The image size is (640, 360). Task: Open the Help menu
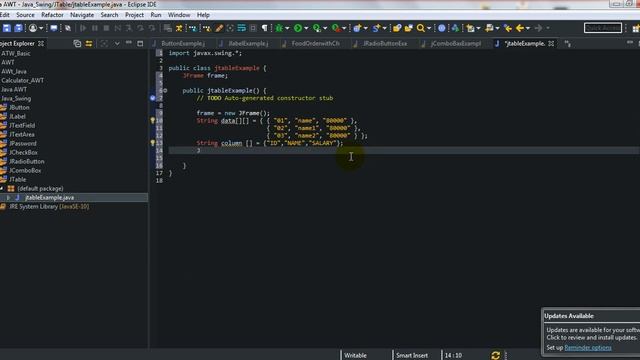pyautogui.click(x=203, y=15)
